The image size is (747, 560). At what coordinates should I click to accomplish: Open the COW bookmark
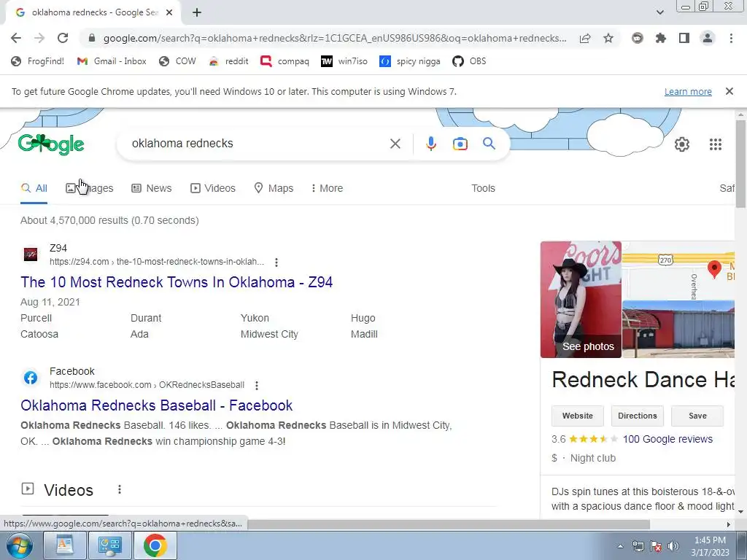(x=177, y=61)
